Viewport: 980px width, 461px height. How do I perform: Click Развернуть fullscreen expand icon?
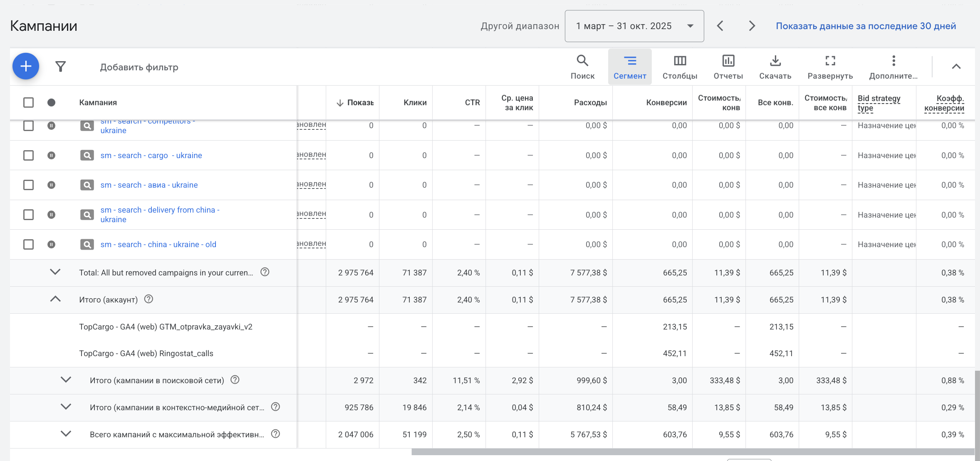point(830,67)
